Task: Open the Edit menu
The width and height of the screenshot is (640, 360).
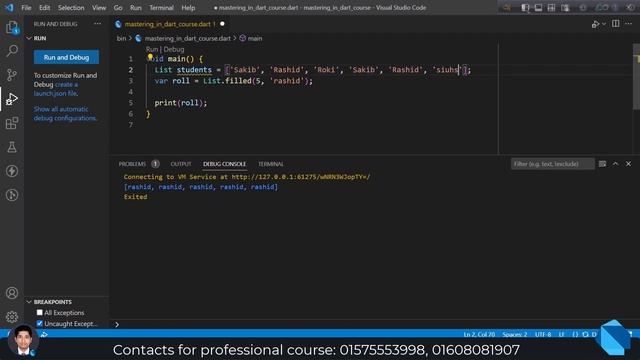Action: [44, 7]
